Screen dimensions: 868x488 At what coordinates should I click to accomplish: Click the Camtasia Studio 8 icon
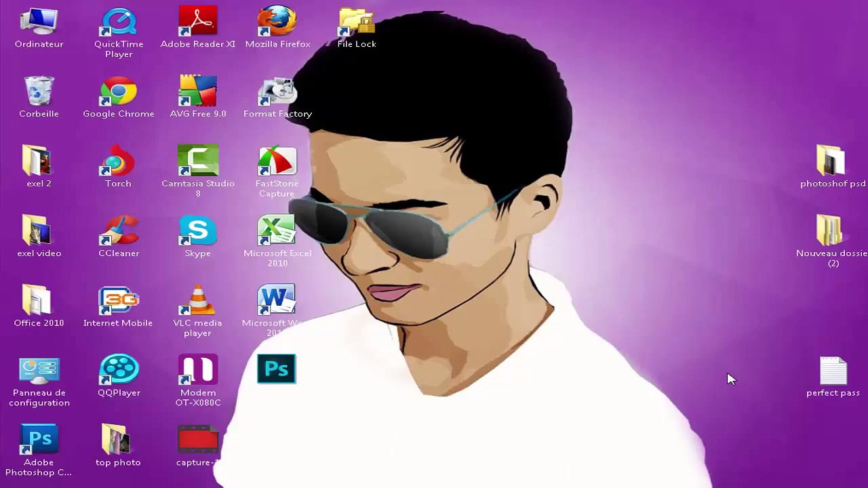(x=198, y=162)
